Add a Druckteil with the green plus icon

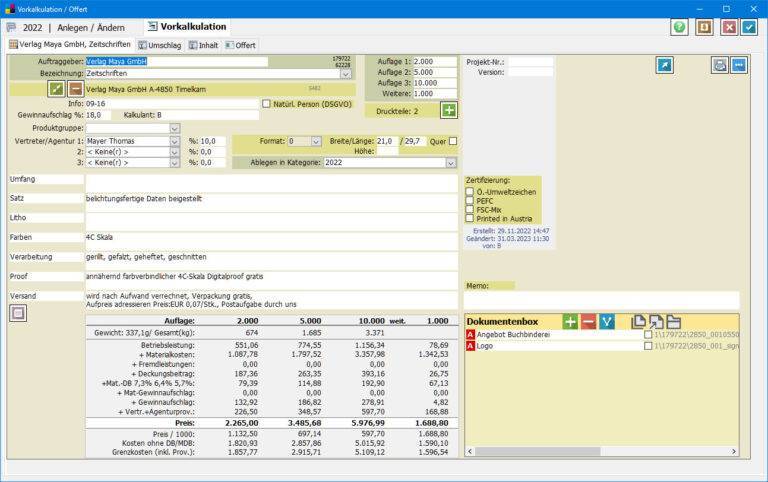click(449, 110)
